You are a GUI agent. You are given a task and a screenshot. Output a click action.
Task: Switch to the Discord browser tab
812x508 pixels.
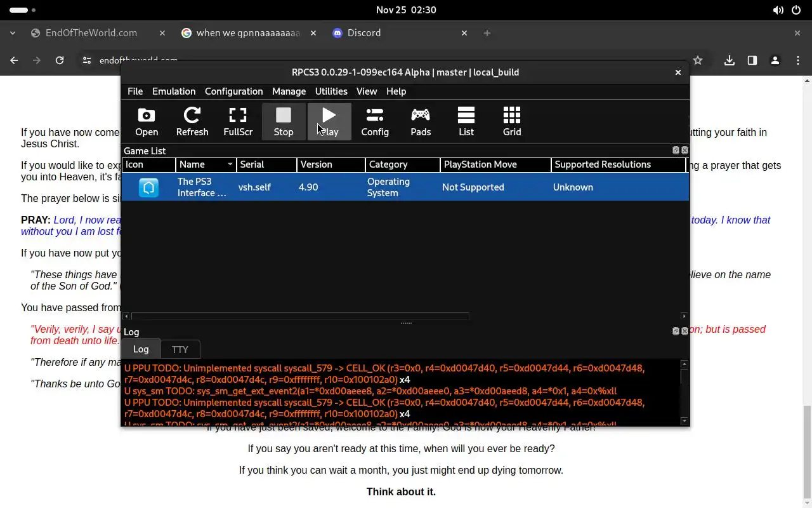point(400,33)
